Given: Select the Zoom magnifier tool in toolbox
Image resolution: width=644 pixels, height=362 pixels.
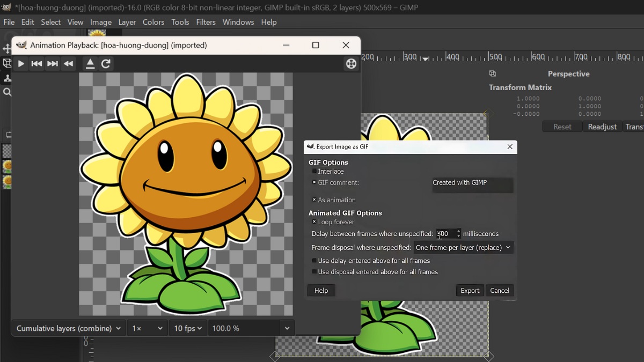Looking at the screenshot, I should coord(7,92).
